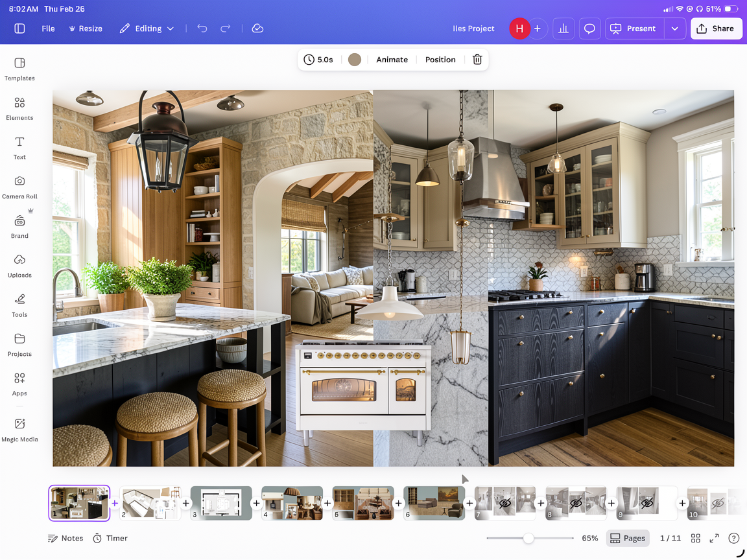This screenshot has height=560, width=747.
Task: Open comments with speech bubble icon
Action: (x=589, y=29)
